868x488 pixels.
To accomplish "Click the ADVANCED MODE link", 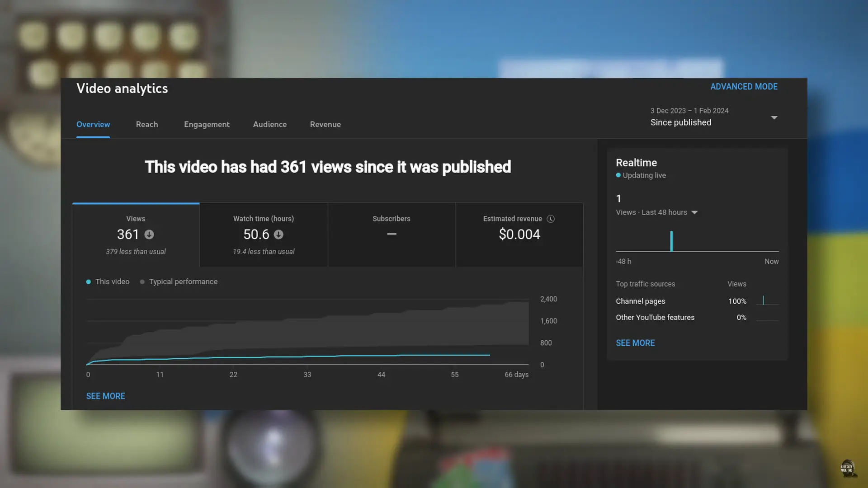I will coord(744,86).
